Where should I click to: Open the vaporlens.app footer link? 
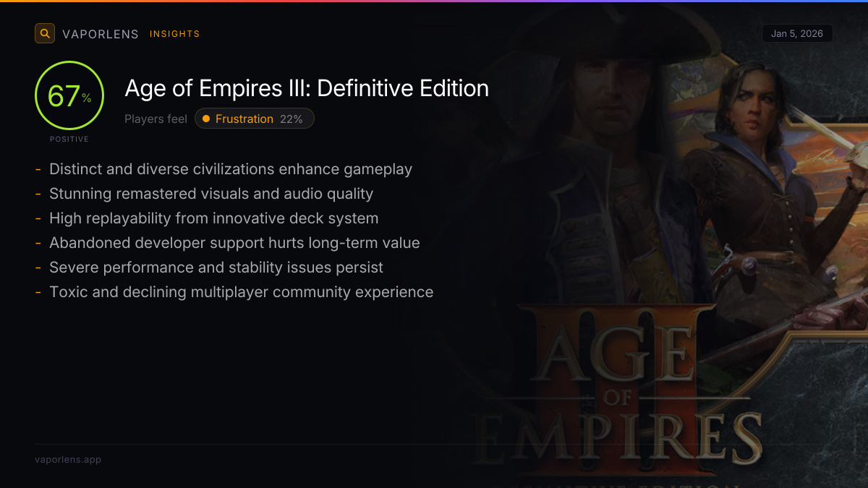(68, 459)
